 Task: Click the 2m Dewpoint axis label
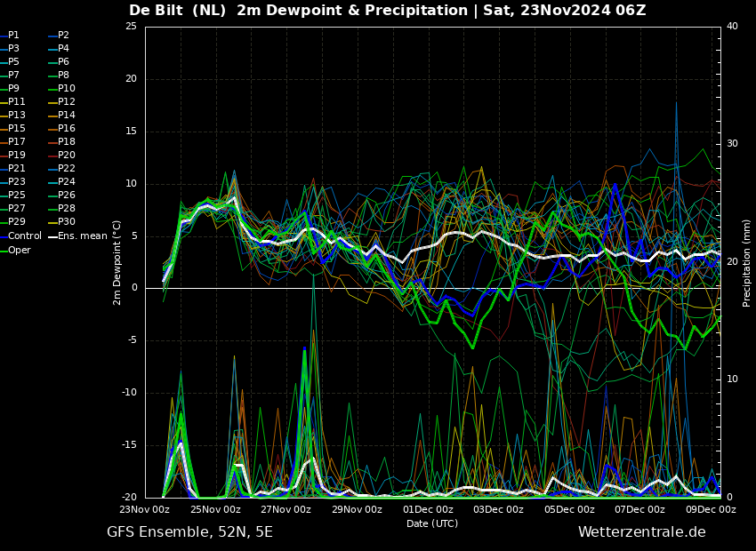click(x=117, y=263)
